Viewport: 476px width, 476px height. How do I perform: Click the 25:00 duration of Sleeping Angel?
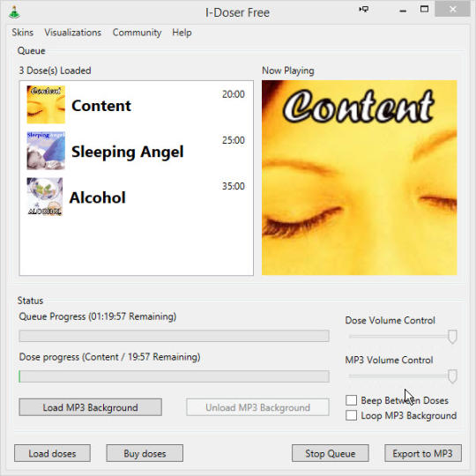[x=234, y=140]
